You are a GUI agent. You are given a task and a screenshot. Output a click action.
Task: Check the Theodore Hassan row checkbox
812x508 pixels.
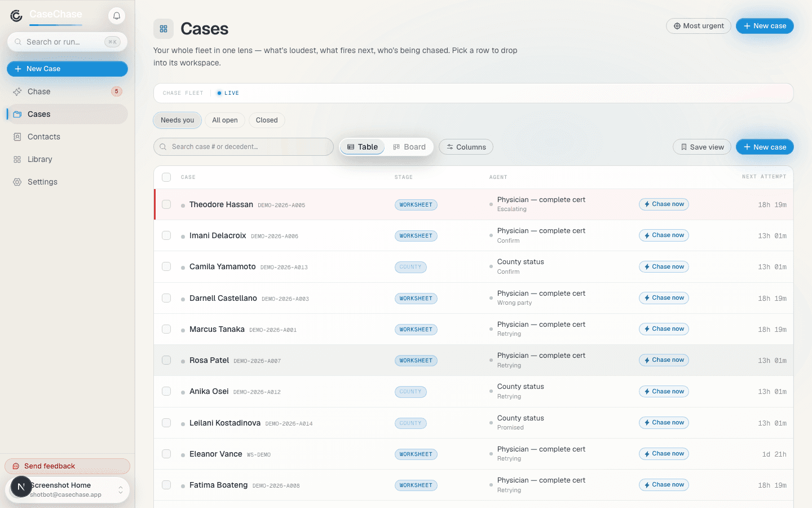[166, 204]
